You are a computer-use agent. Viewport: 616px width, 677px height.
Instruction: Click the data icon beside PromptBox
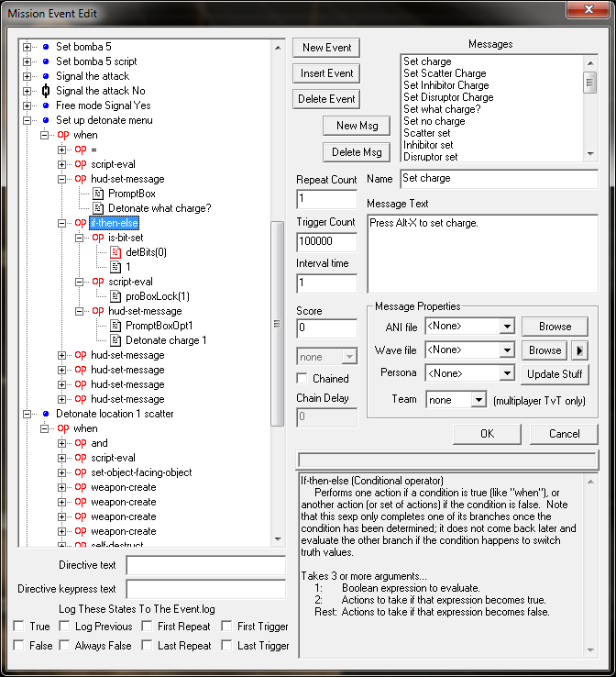point(98,194)
